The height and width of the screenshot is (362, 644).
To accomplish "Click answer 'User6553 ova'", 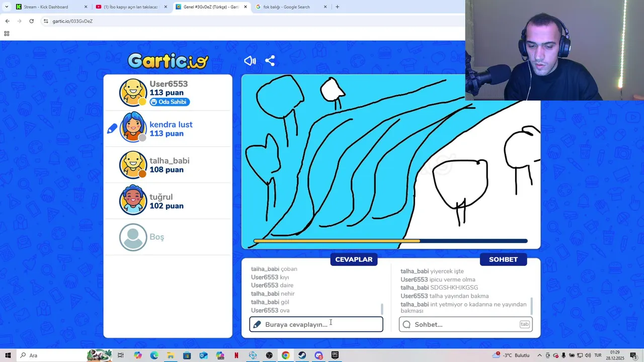I will pos(270,310).
